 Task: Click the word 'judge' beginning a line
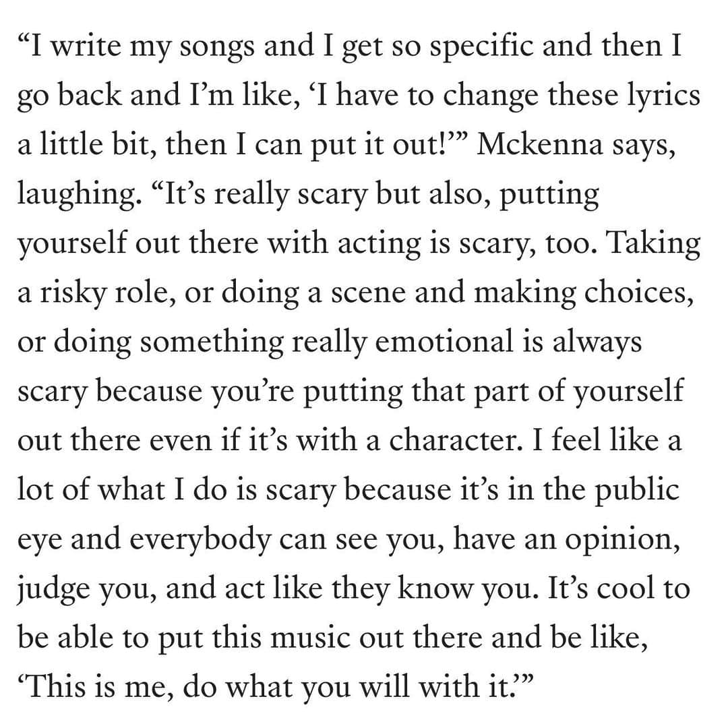coord(54,590)
